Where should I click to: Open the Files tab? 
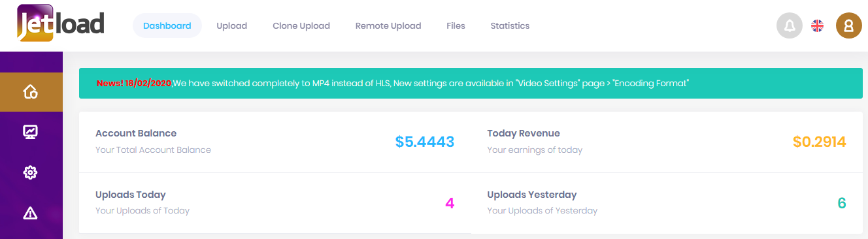pos(456,26)
